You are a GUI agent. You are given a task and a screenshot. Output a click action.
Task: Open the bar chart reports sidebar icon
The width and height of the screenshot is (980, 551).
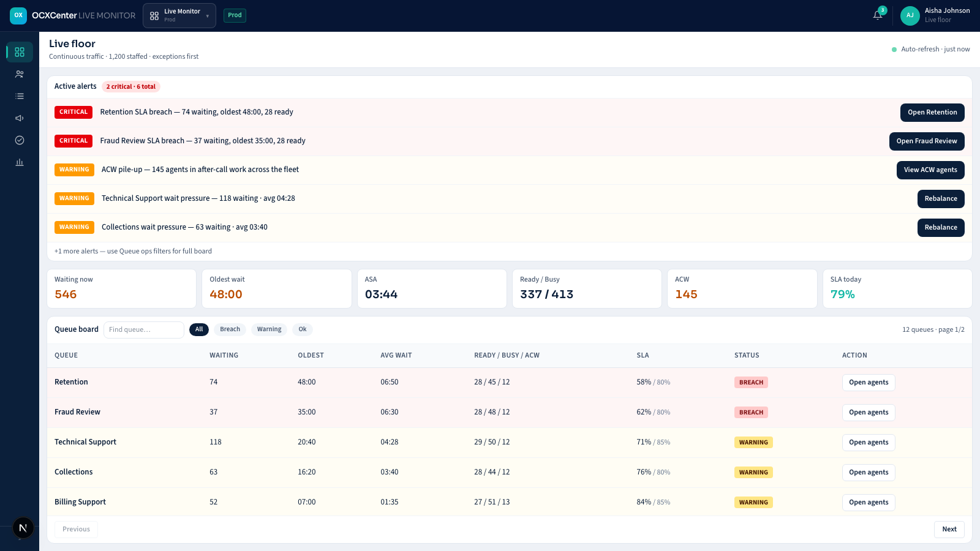(20, 162)
